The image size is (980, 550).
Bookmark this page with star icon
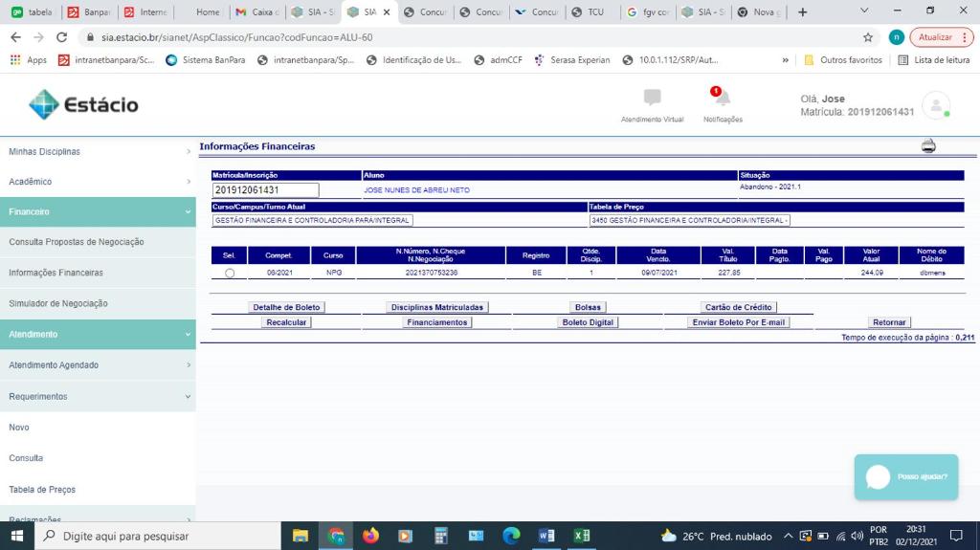[868, 37]
